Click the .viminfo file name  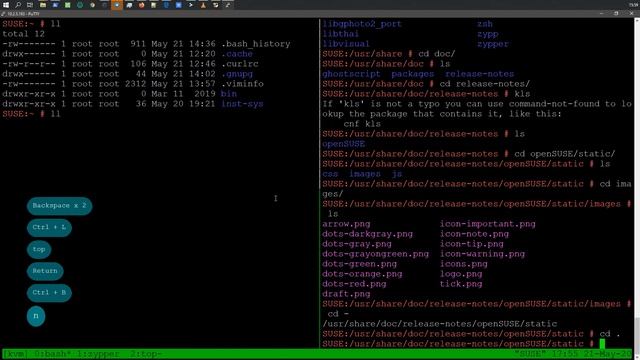[242, 84]
